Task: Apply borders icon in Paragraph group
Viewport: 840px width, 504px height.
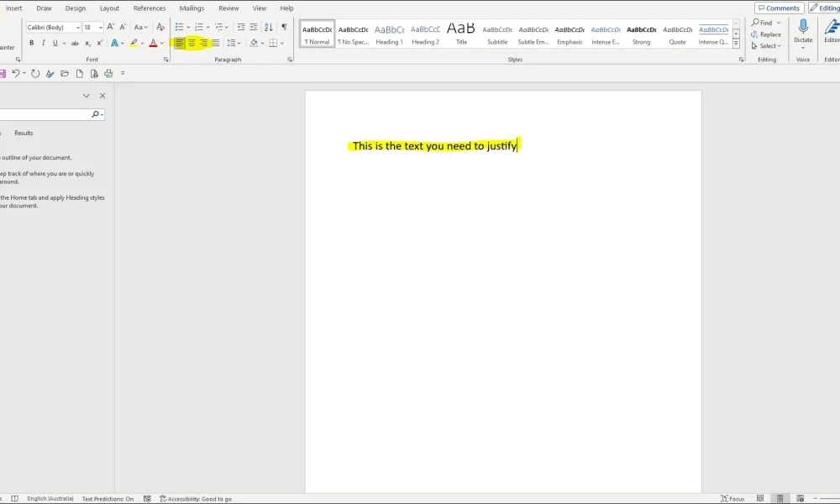Action: [273, 43]
